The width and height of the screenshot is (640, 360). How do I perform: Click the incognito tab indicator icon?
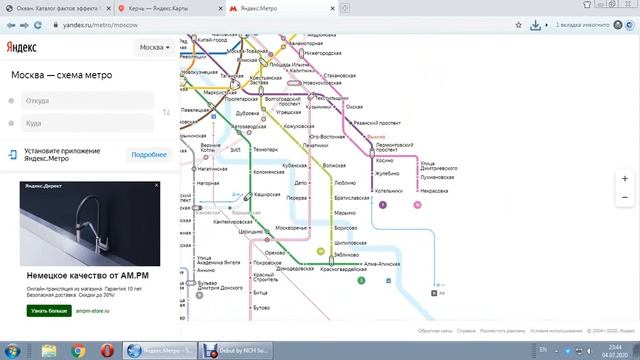[x=618, y=25]
